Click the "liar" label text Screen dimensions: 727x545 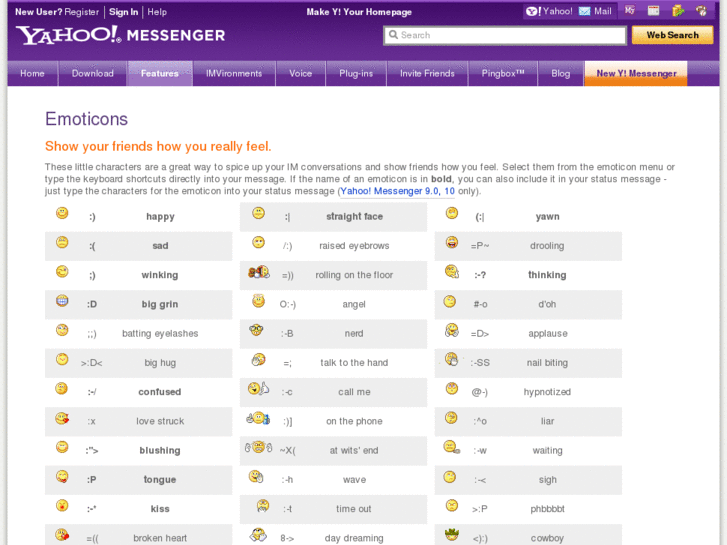tap(548, 421)
